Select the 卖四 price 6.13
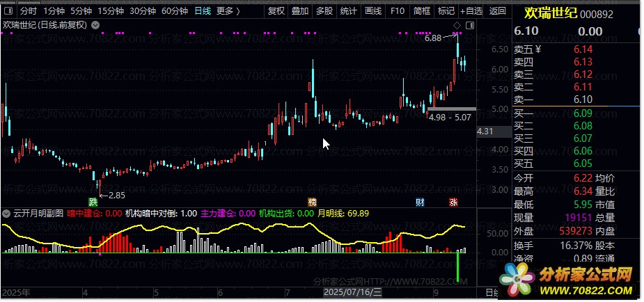Image resolution: width=644 pixels, height=302 pixels. tap(583, 62)
